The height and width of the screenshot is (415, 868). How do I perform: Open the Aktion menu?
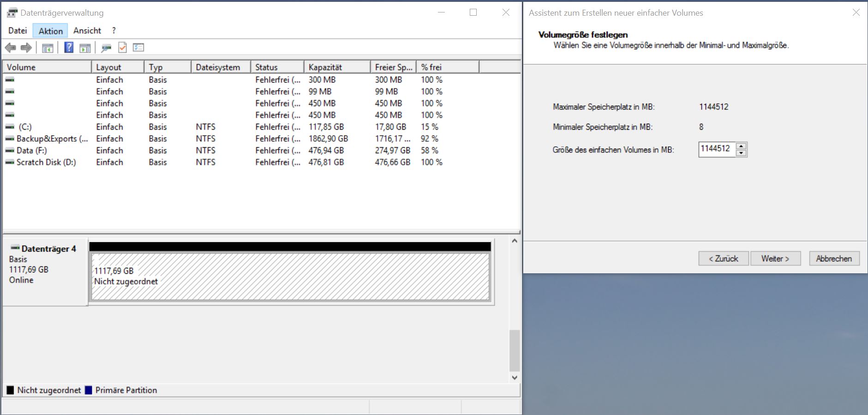pyautogui.click(x=50, y=31)
